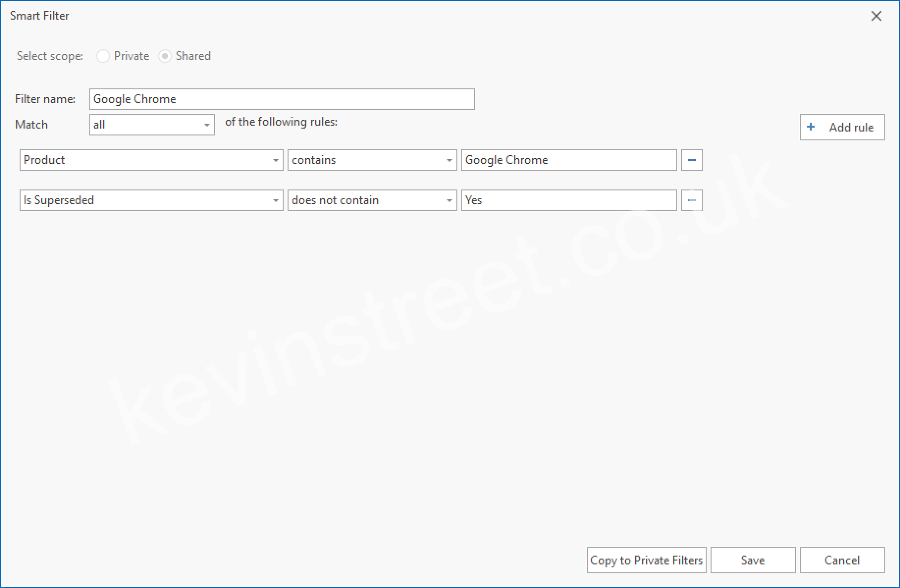Viewport: 900px width, 588px height.
Task: Select the Private scope radio button
Action: point(103,56)
